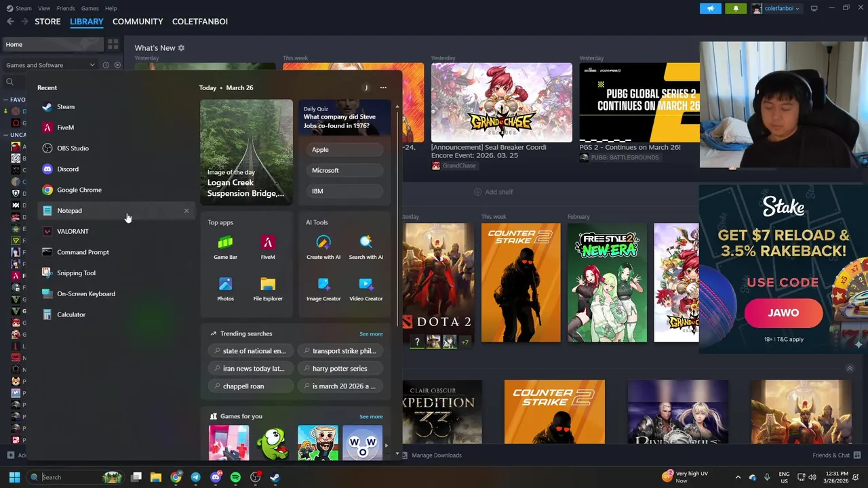Open the View menu in Steam
Screen dimensions: 868x488
[44, 8]
